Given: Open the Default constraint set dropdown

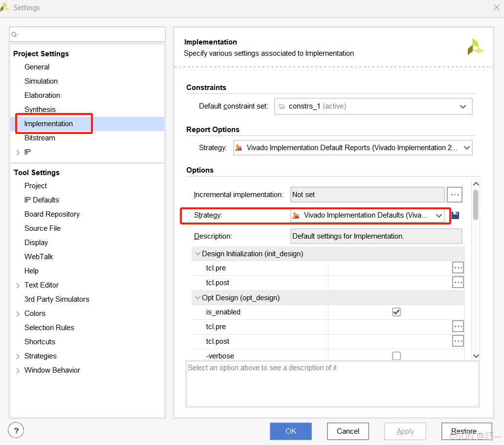Looking at the screenshot, I should click(373, 107).
